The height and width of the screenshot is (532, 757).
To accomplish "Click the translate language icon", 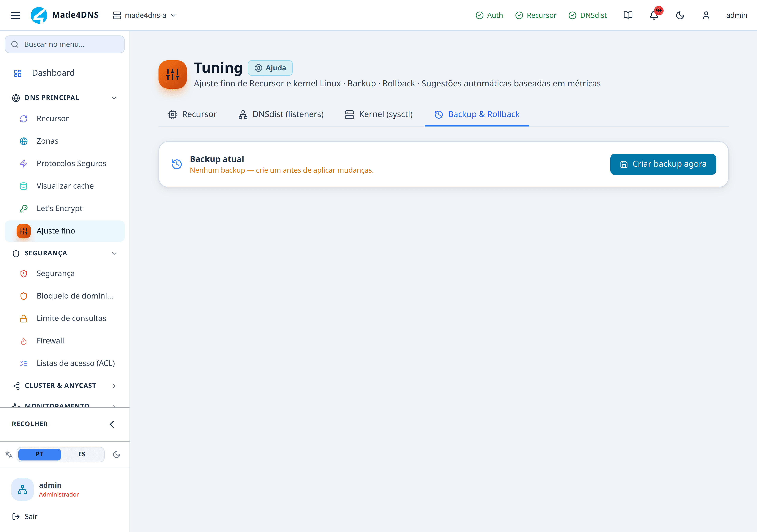I will coord(9,455).
